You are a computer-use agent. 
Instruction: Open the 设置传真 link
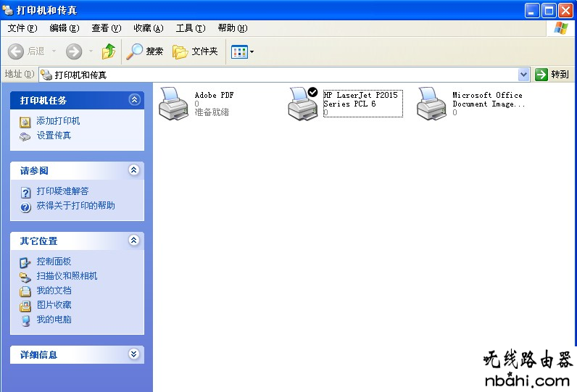(54, 135)
